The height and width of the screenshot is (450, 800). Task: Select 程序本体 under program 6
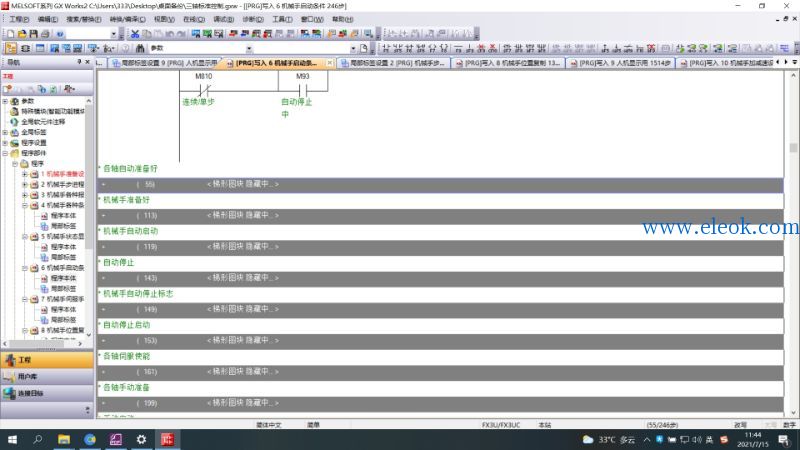point(63,278)
